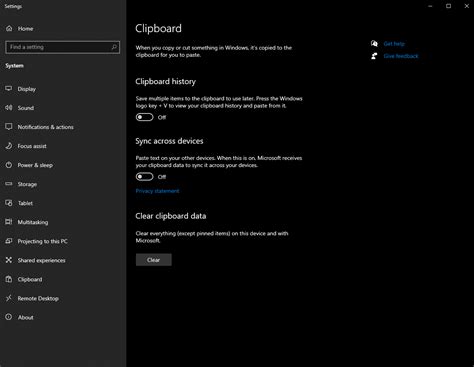Select Shared experiences label
The image size is (474, 367).
(41, 260)
